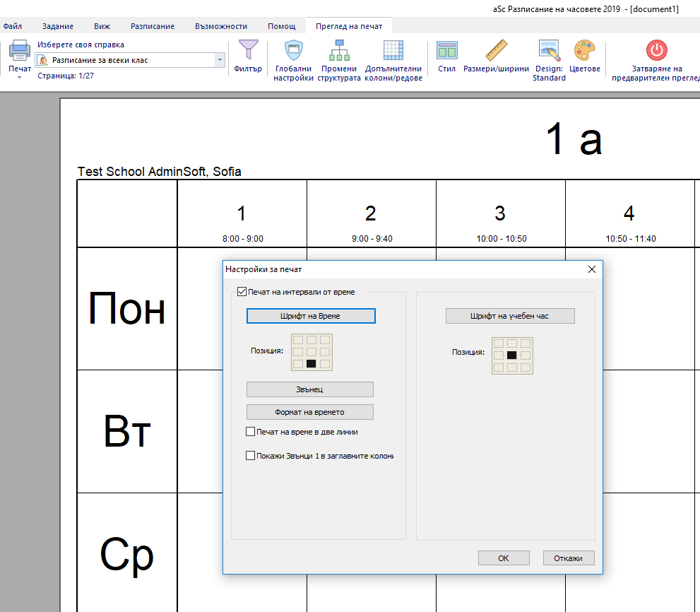Image resolution: width=700 pixels, height=612 pixels.
Task: Open the Филтър funnel tool
Action: pyautogui.click(x=248, y=51)
